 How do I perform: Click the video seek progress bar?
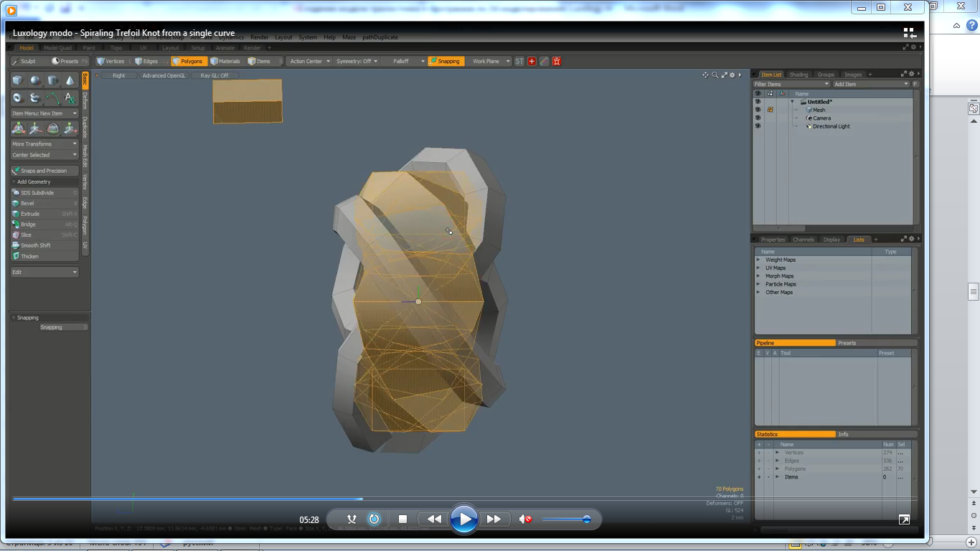pos(464,499)
